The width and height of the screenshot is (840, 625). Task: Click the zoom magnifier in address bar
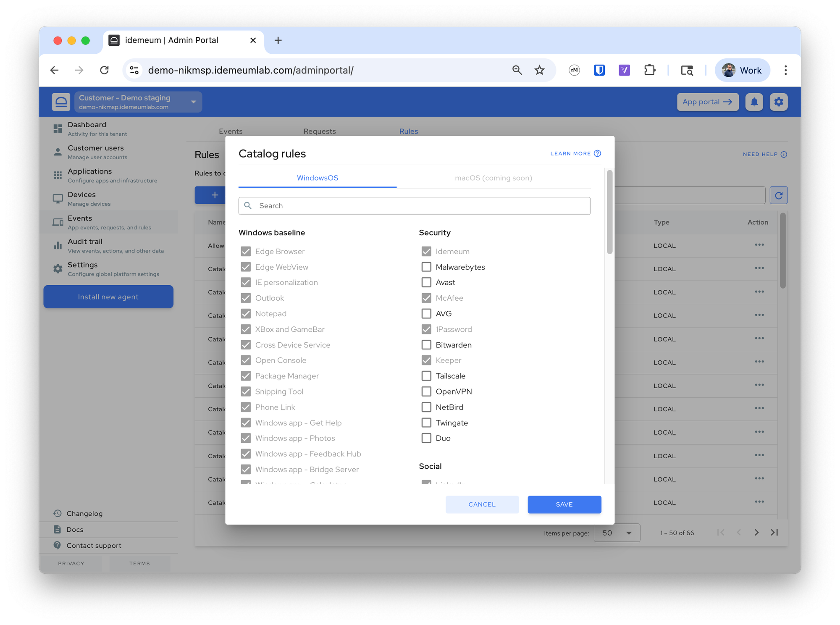tap(517, 70)
